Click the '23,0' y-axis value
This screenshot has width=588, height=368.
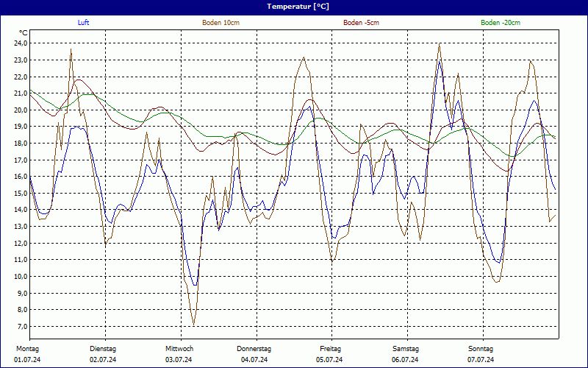point(21,60)
